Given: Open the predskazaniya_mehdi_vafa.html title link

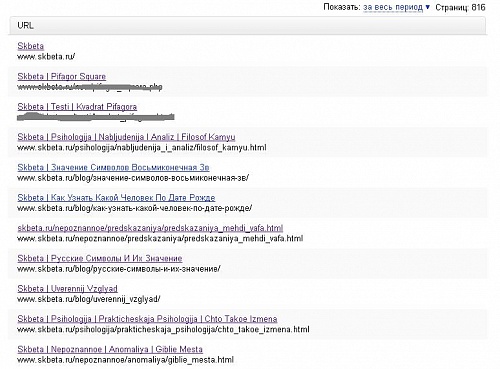Looking at the screenshot, I should tap(150, 228).
